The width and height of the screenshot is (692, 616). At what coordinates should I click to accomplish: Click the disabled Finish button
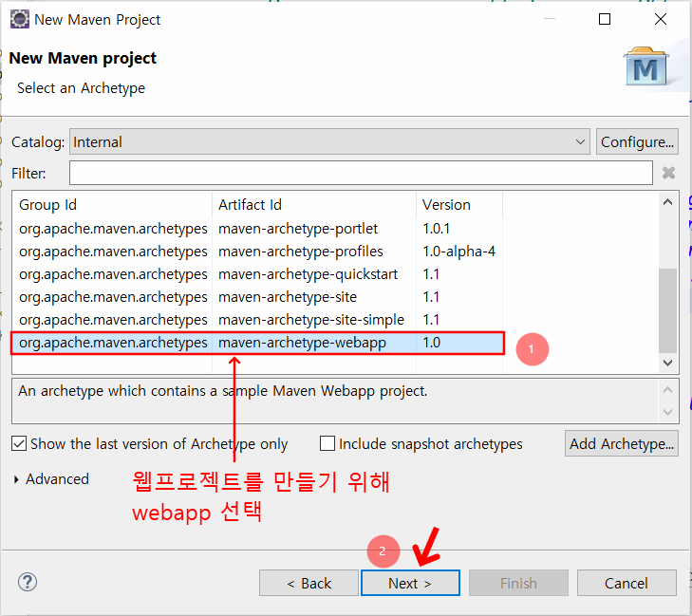[x=518, y=583]
